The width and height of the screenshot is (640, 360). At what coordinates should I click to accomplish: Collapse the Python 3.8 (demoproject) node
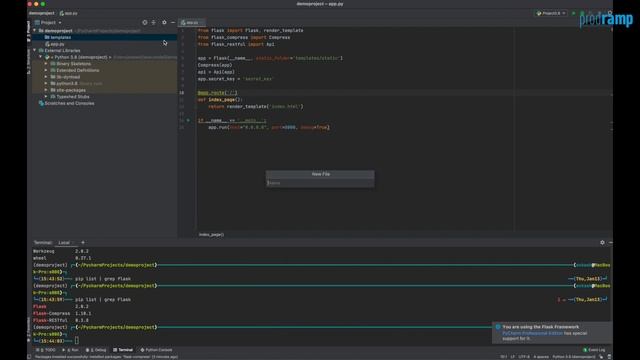(x=40, y=57)
